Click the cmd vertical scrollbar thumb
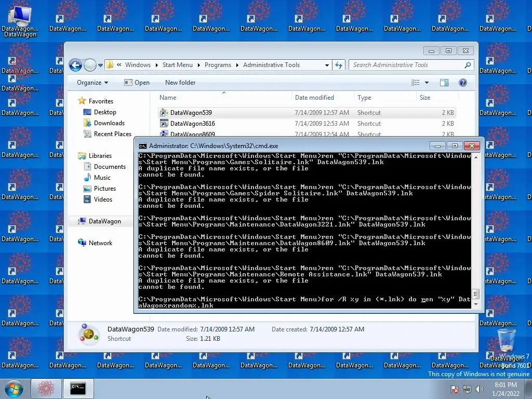The width and height of the screenshot is (532, 399). (x=476, y=294)
